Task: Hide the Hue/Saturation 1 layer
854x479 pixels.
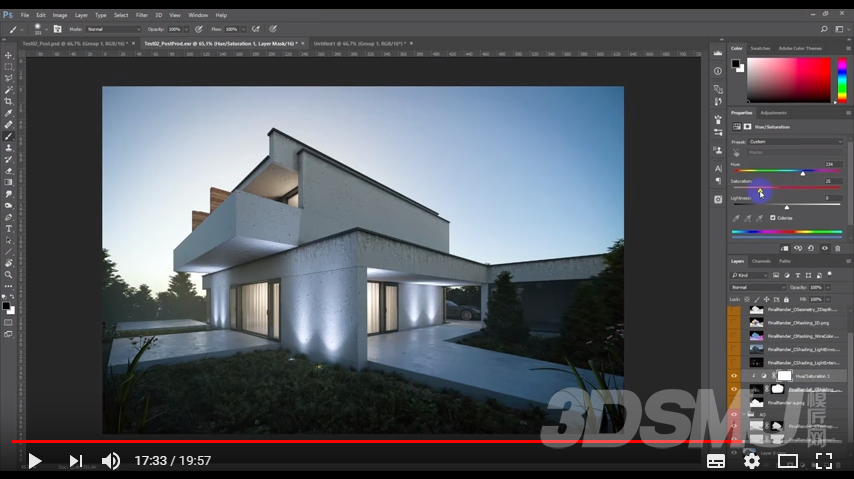Action: [x=734, y=376]
